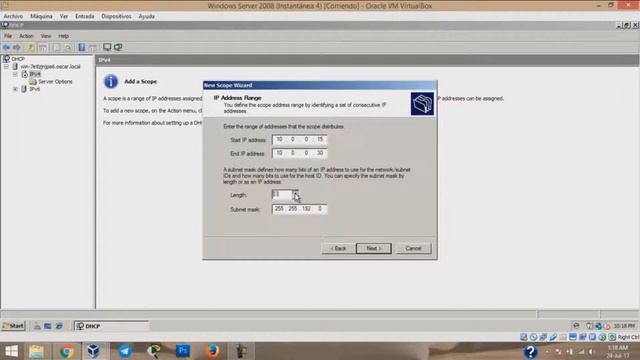640x360 pixels.
Task: Click the Right Ctrl host key indicator
Action: click(628, 337)
